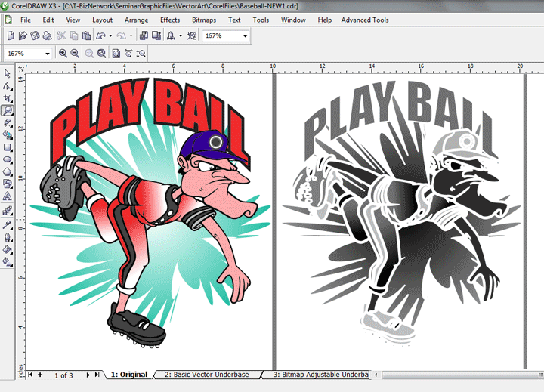Click the Redo arrow icon

point(121,35)
